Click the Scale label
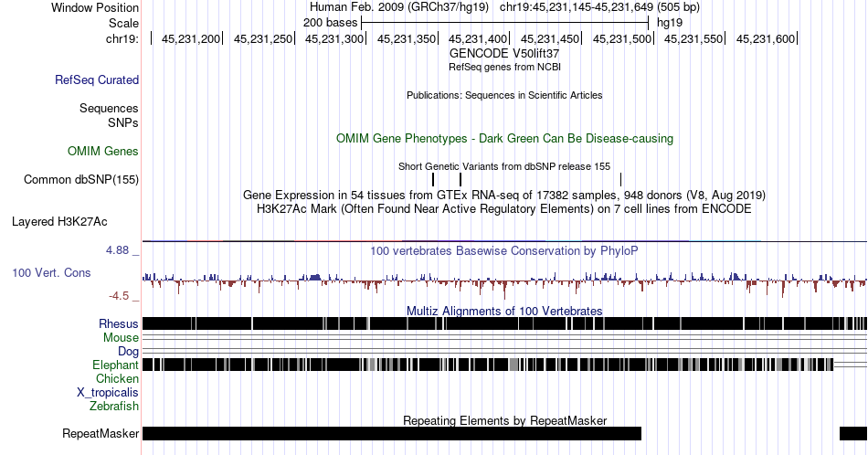868x455 pixels. point(124,23)
